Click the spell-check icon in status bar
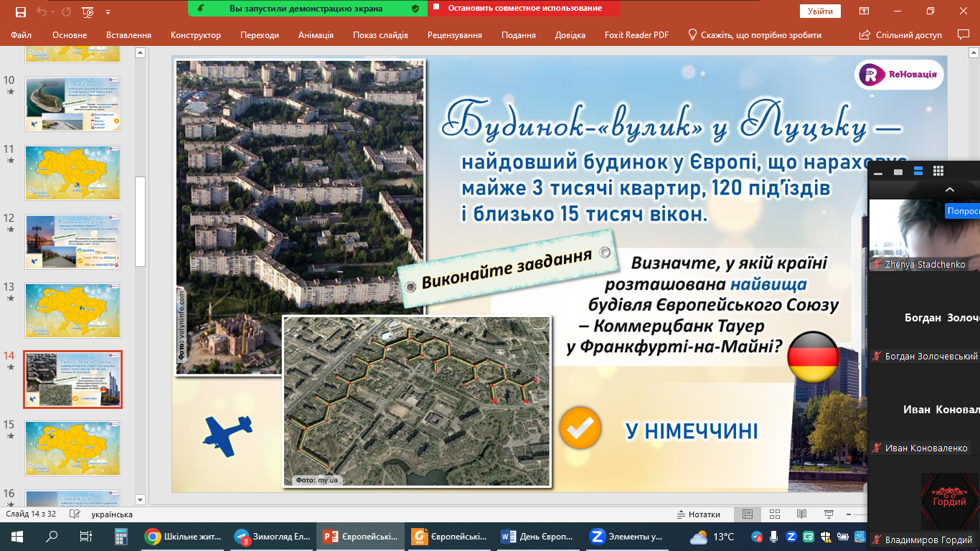 pyautogui.click(x=75, y=514)
